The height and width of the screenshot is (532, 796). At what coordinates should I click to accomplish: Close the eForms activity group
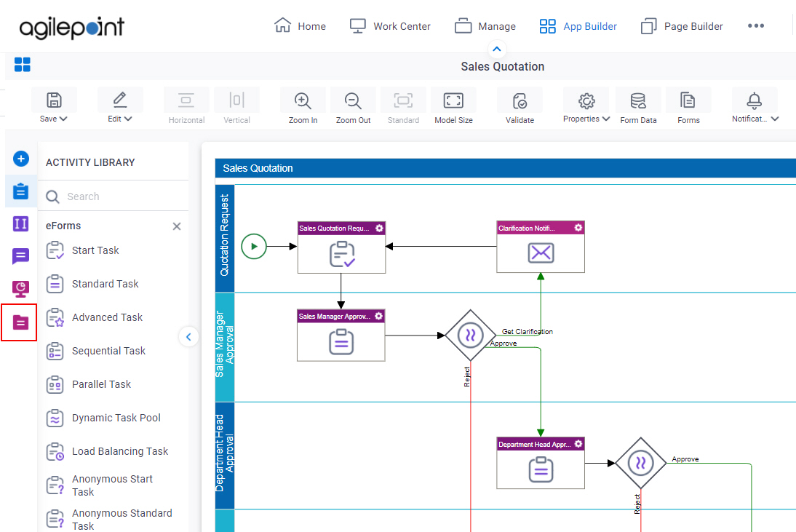[x=177, y=226]
